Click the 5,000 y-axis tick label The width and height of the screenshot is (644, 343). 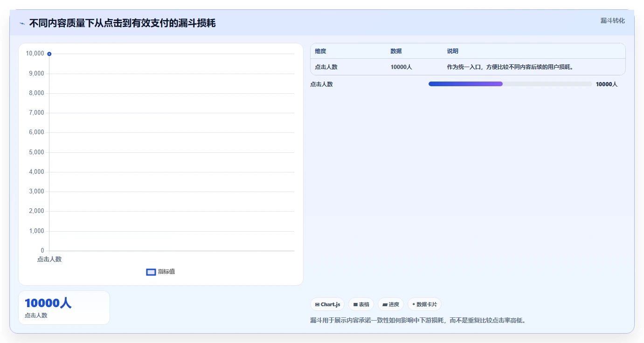coord(36,152)
